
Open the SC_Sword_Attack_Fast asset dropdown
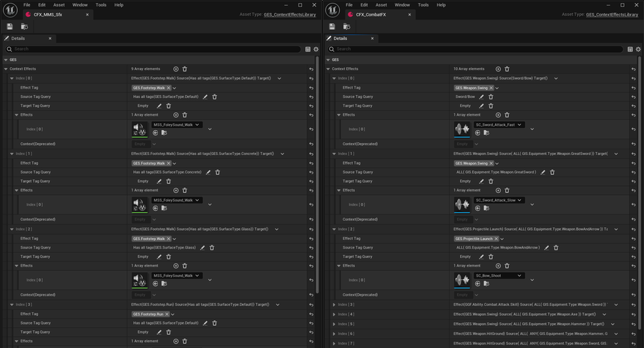click(x=499, y=125)
